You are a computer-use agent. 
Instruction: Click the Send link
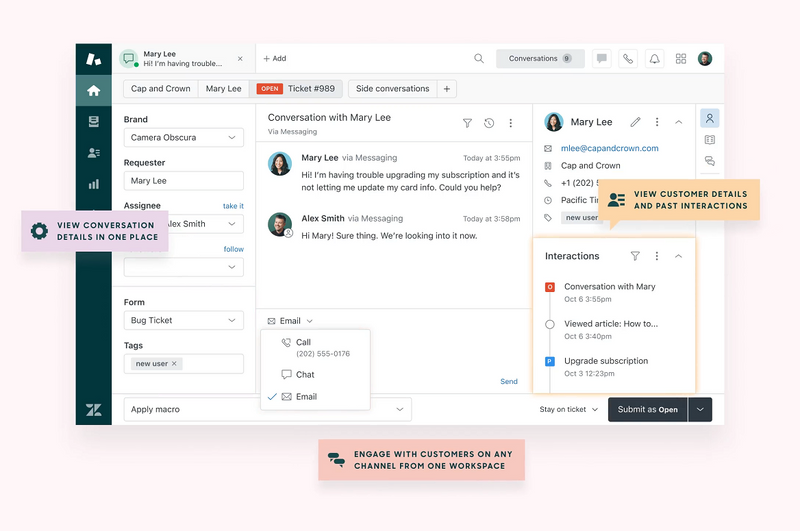click(509, 382)
